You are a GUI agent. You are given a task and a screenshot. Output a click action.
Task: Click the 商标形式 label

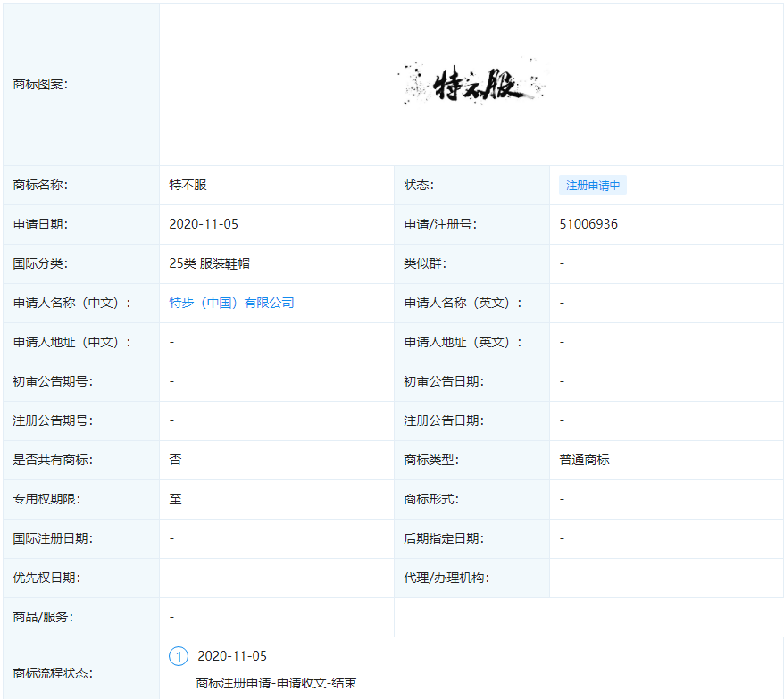click(x=431, y=499)
